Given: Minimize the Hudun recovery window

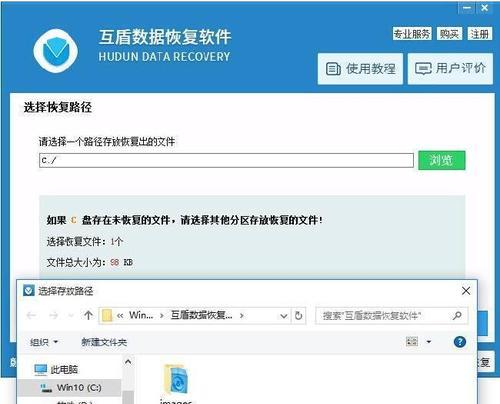Looking at the screenshot, I should [467, 8].
